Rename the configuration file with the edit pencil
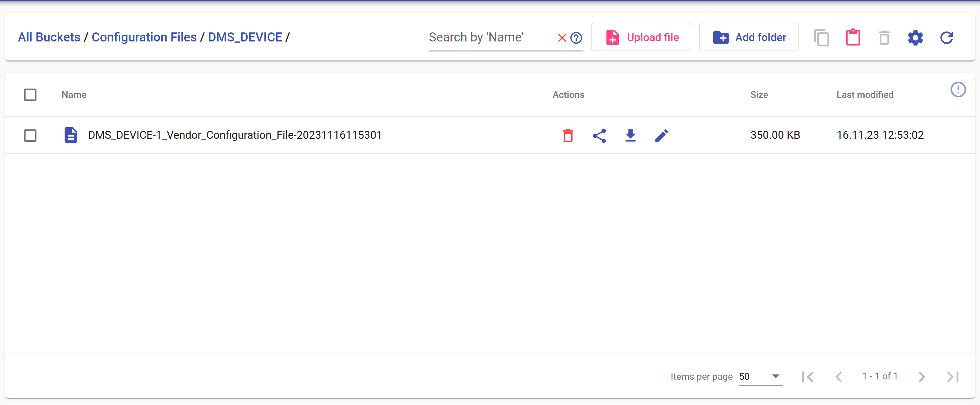Image resolution: width=980 pixels, height=405 pixels. click(661, 136)
